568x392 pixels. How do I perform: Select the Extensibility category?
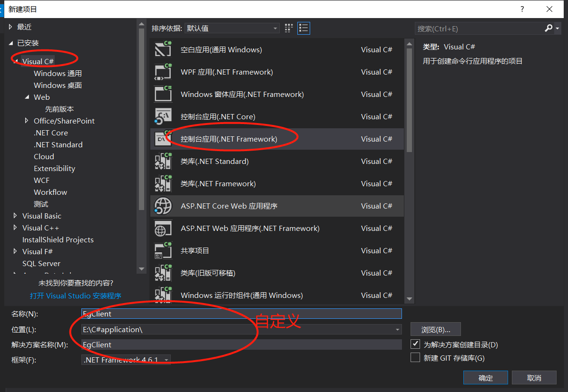(54, 169)
